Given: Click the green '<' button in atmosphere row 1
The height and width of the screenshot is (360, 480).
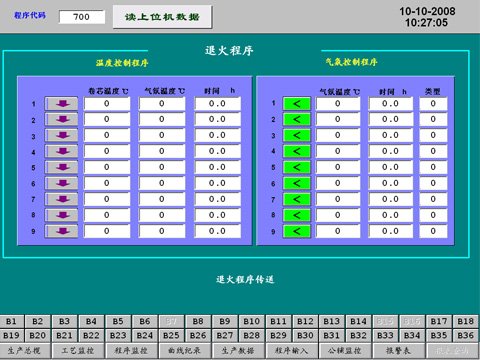Looking at the screenshot, I should [x=297, y=104].
